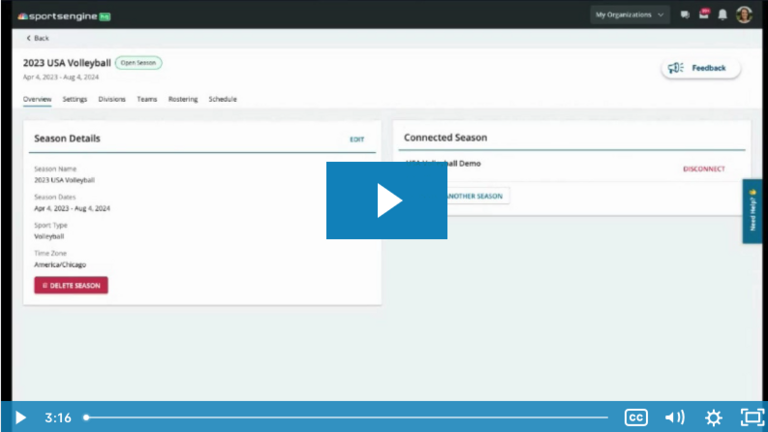The width and height of the screenshot is (768, 432).
Task: Click the large center play button
Action: tap(386, 200)
